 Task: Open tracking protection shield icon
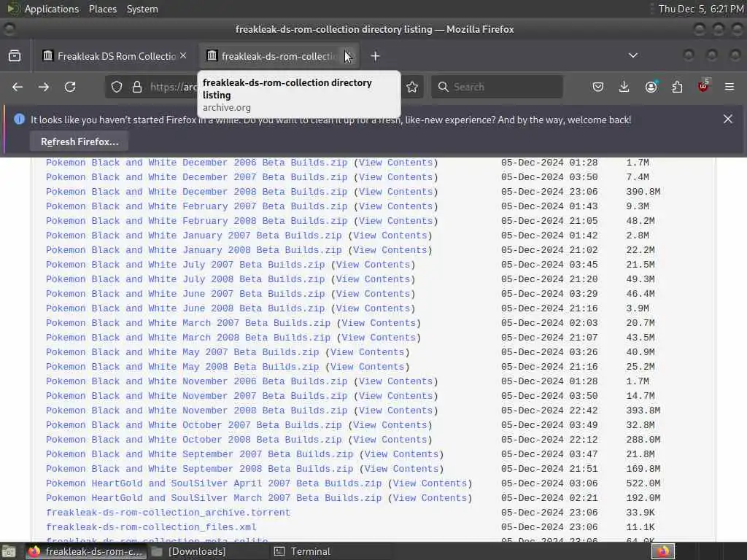pos(117,87)
